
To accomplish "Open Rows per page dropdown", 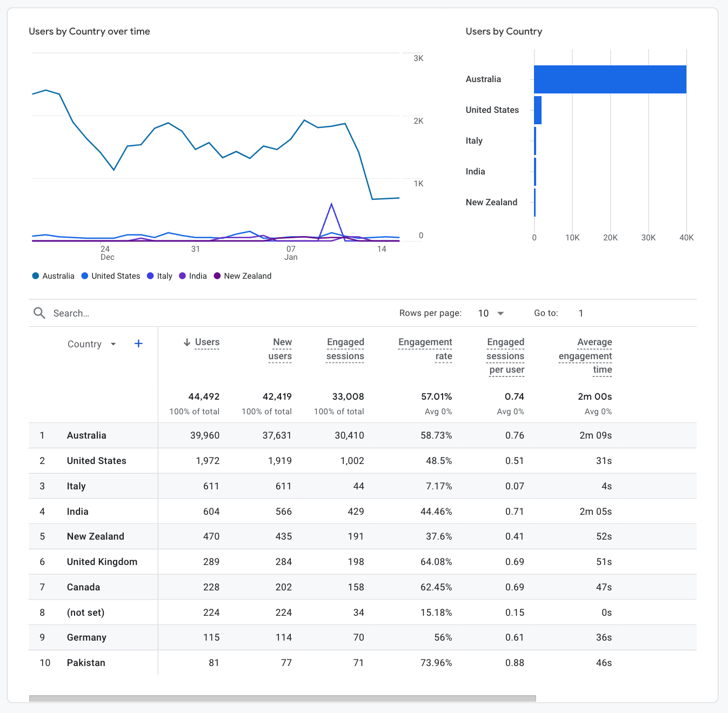I will click(491, 313).
